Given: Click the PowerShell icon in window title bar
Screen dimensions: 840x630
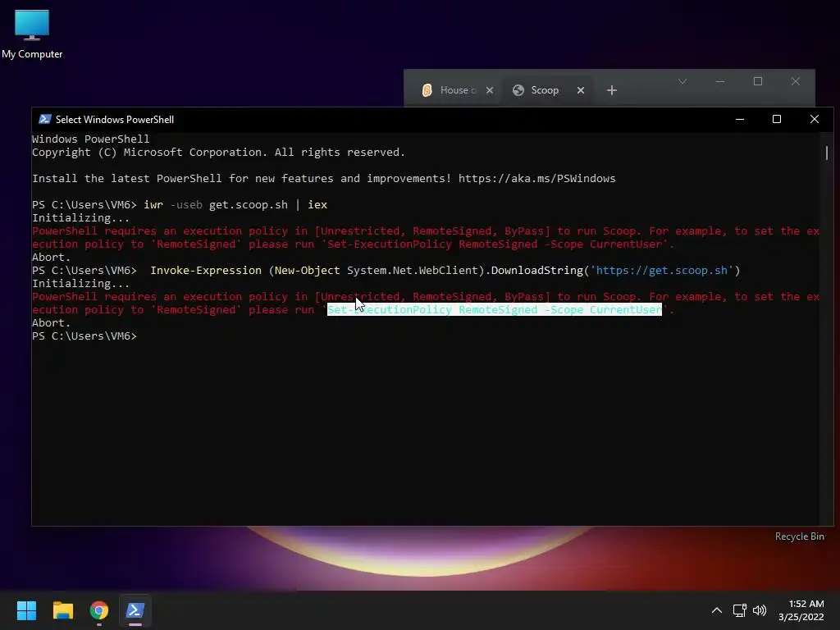Looking at the screenshot, I should pyautogui.click(x=45, y=120).
